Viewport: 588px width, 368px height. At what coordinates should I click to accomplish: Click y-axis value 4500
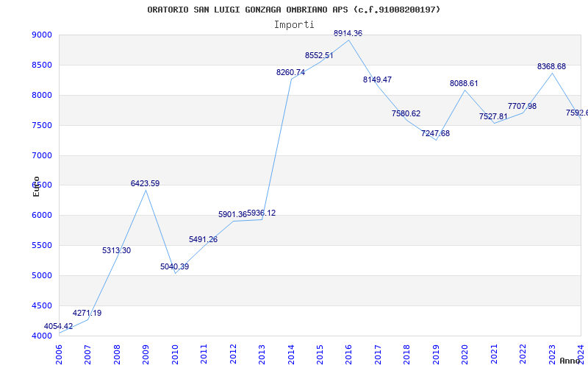pos(41,305)
